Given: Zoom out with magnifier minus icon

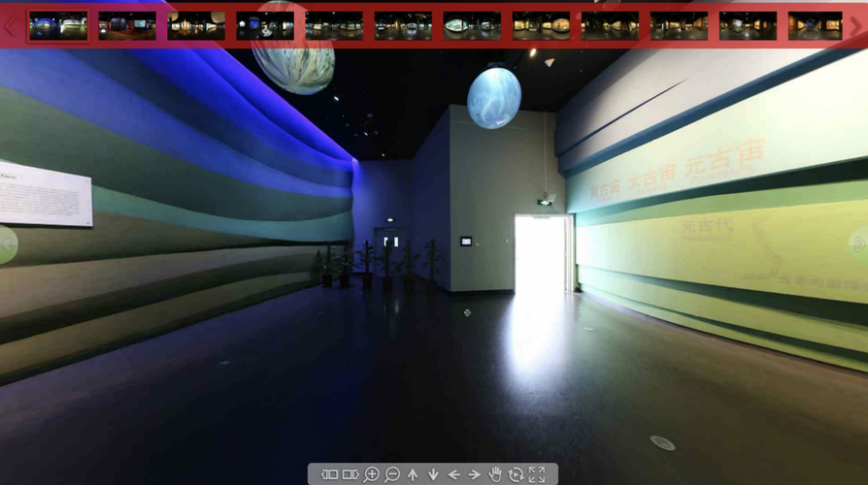Looking at the screenshot, I should [392, 474].
